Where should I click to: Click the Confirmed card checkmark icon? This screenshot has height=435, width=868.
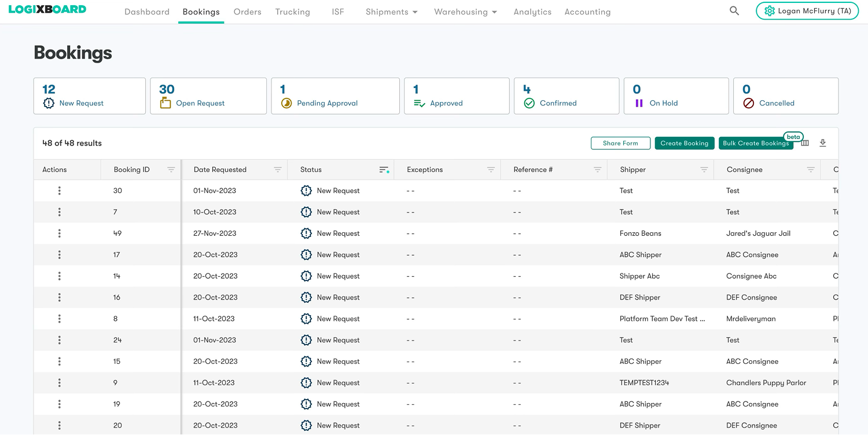point(529,103)
